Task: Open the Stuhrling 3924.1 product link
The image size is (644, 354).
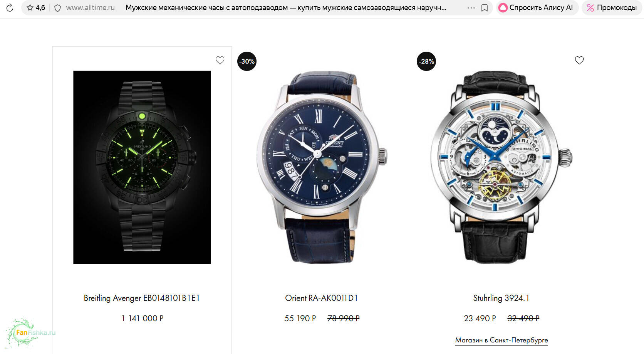Action: [x=501, y=298]
